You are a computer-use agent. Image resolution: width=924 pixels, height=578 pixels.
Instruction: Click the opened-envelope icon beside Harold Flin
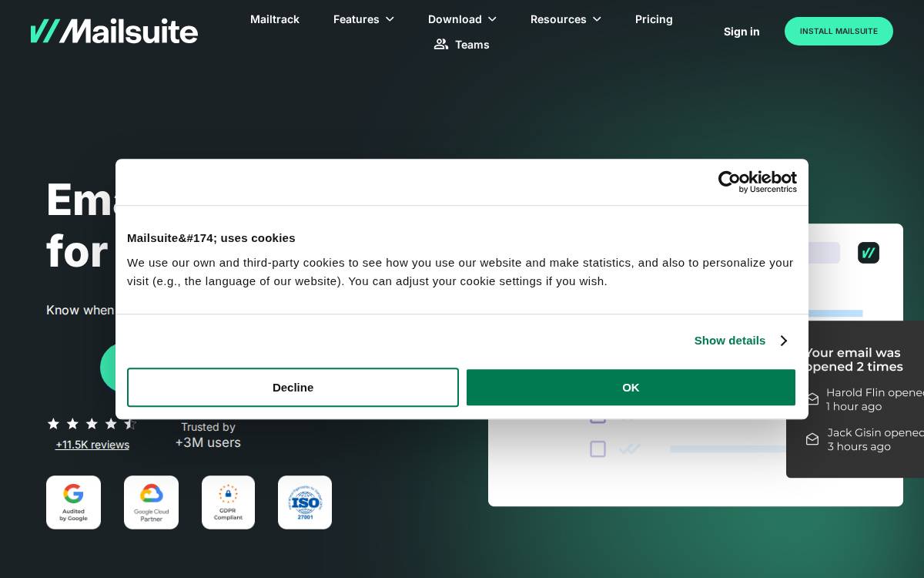(812, 399)
